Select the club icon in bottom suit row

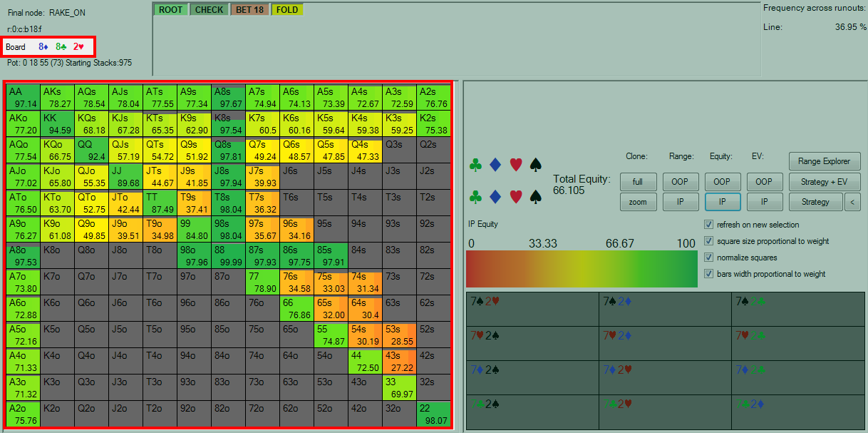coord(476,196)
